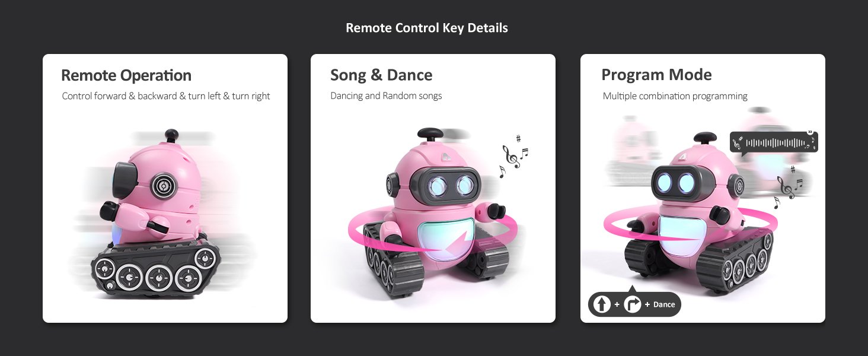
Task: Click the 'Dancing and Random songs' text
Action: click(386, 96)
